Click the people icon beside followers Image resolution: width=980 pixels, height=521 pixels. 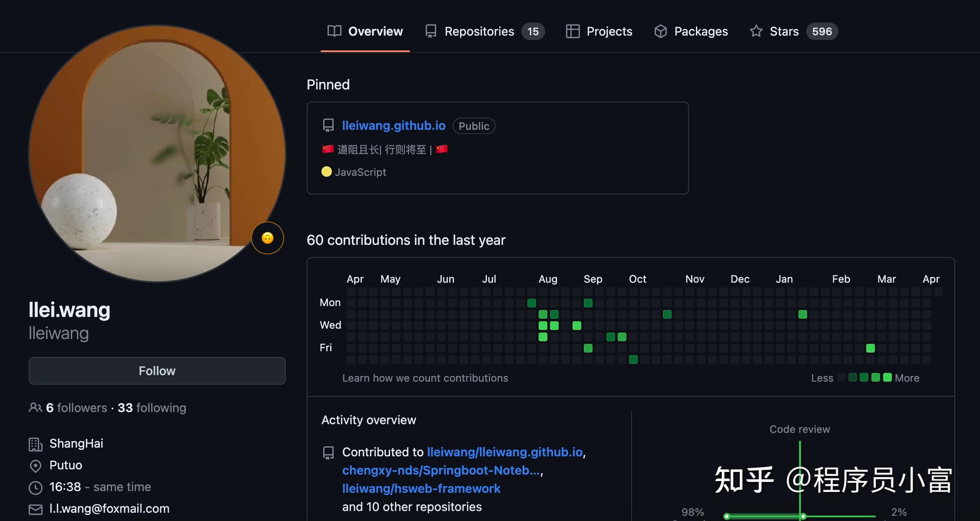(35, 408)
